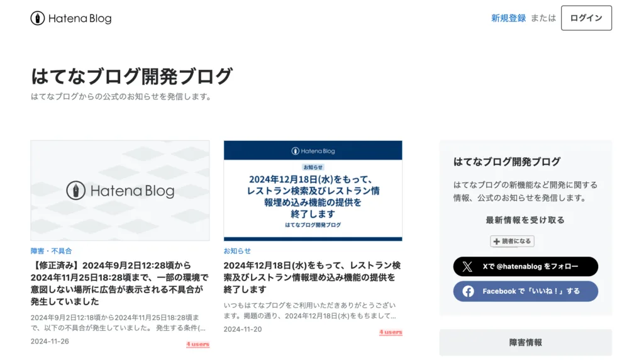This screenshot has width=644, height=363.
Task: Open the はてなブログ開発ブログ main title
Action: click(132, 76)
